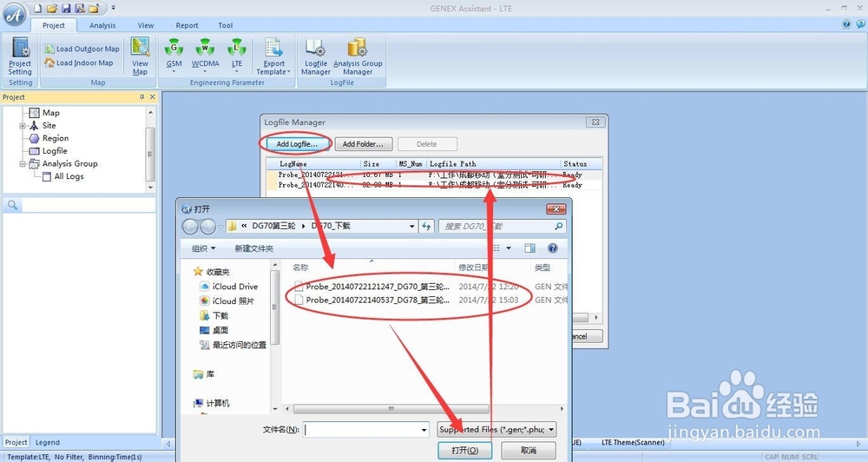Click the search DG70 field in Open dialog
The height and width of the screenshot is (462, 868).
tap(502, 226)
